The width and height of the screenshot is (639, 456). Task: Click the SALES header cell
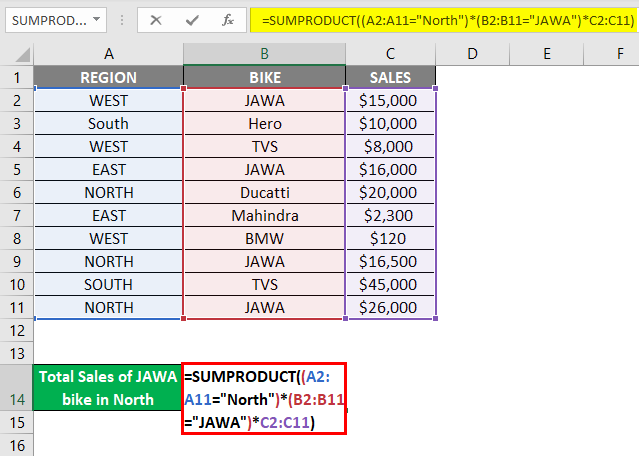[390, 77]
